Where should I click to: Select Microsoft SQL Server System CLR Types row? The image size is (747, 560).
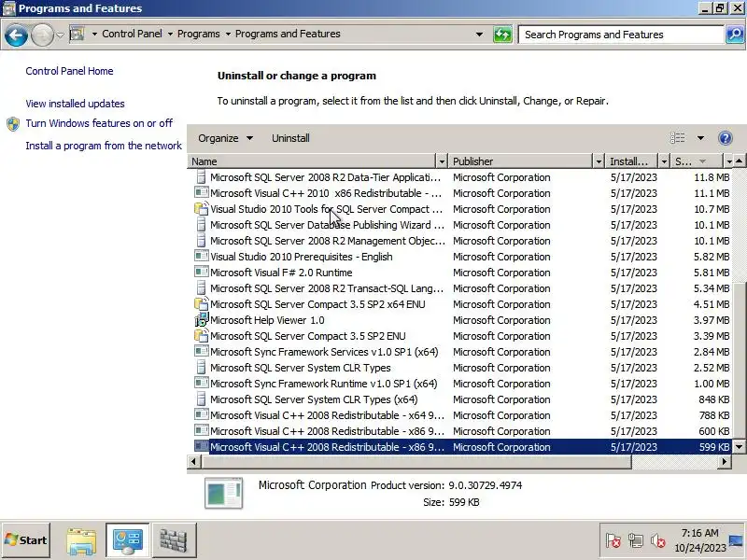(x=460, y=368)
